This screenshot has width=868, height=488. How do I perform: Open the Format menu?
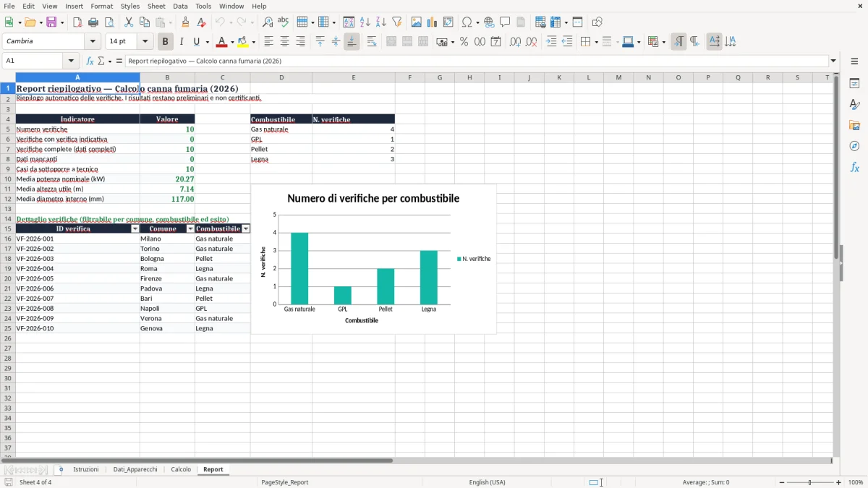pos(101,6)
